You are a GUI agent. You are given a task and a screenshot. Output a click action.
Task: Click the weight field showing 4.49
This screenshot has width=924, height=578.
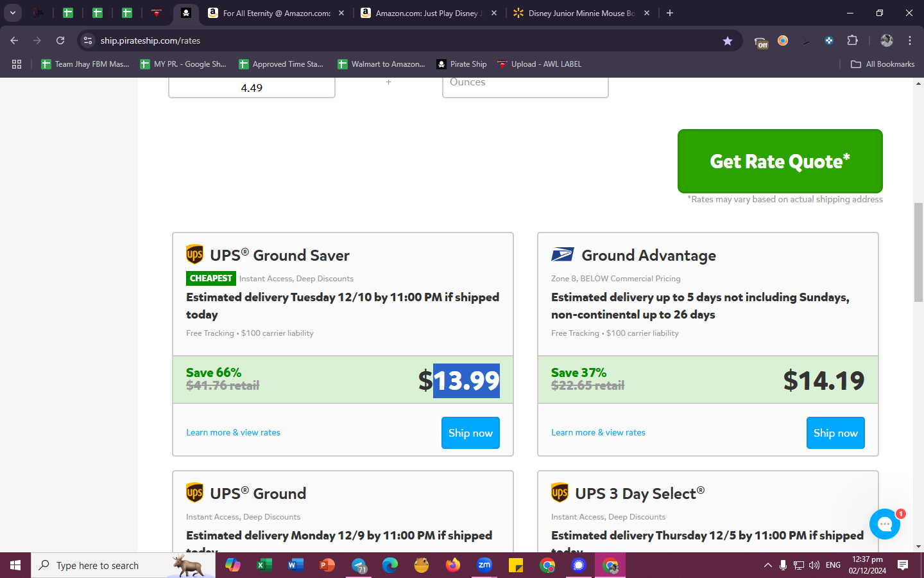252,88
